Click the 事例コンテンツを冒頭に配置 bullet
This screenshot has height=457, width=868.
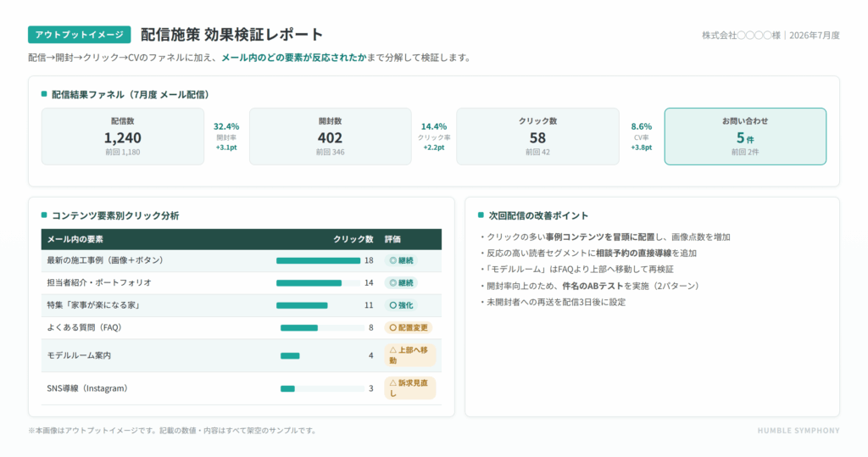(604, 237)
